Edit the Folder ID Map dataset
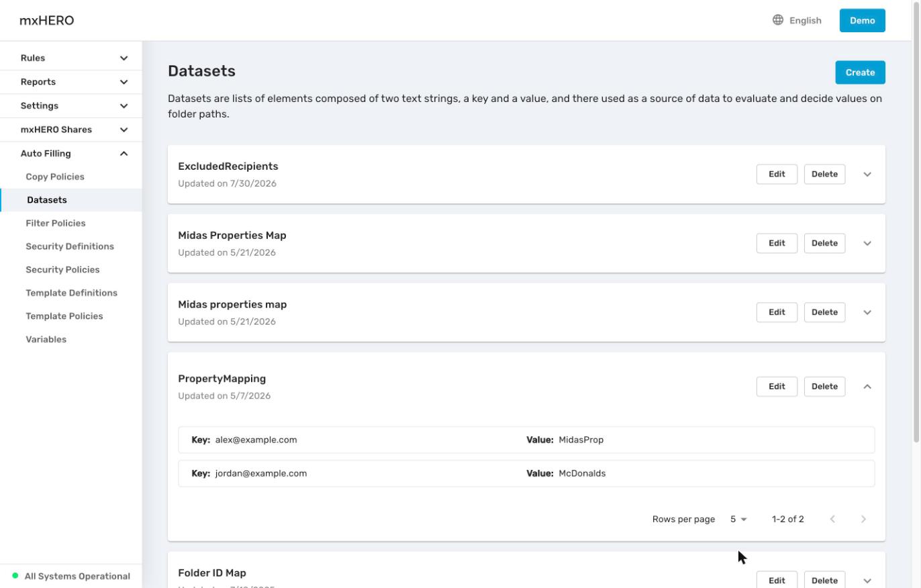Image resolution: width=921 pixels, height=588 pixels. (777, 580)
